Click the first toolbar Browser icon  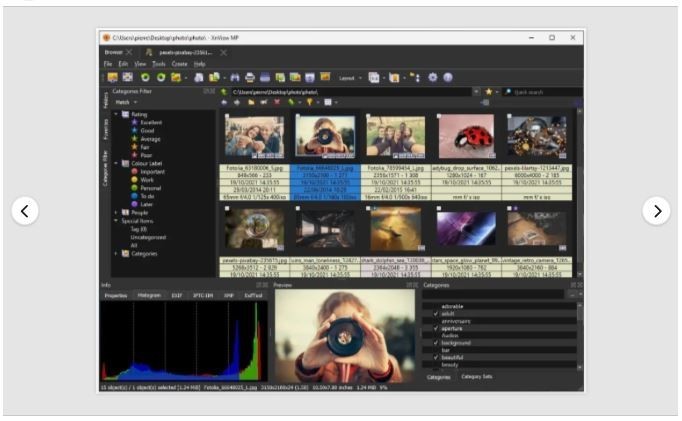tap(113, 77)
